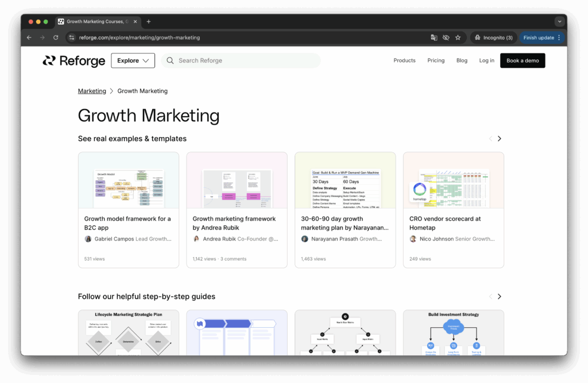Click title Growth model framework for a B2C app
Image resolution: width=588 pixels, height=383 pixels.
coord(127,223)
